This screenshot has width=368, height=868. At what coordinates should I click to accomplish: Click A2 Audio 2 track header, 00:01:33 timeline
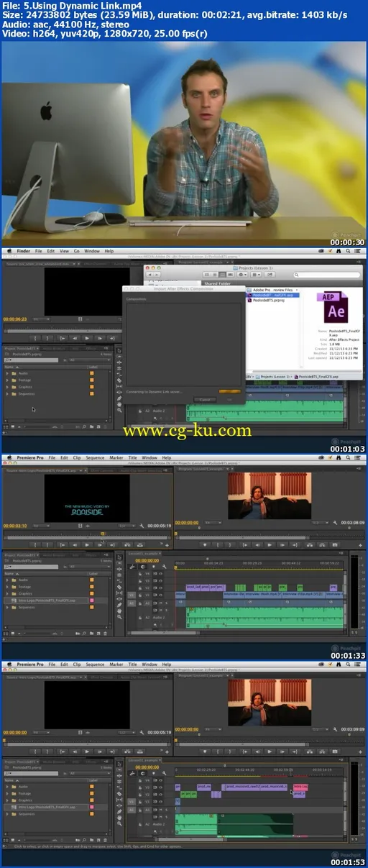(149, 617)
